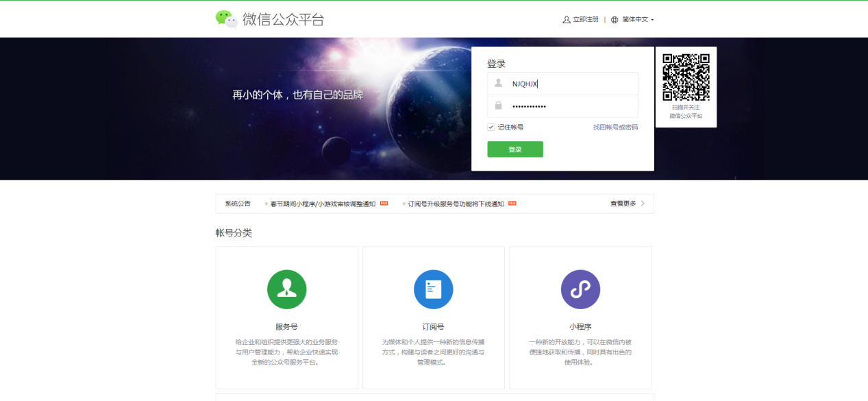Screen dimensions: 868x401
Task: Click the 小程序 card title
Action: (580, 327)
